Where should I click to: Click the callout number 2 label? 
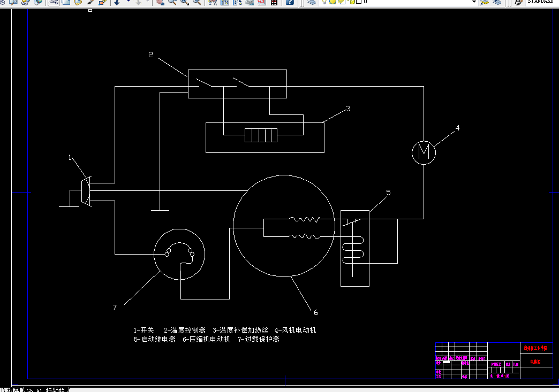click(x=150, y=55)
